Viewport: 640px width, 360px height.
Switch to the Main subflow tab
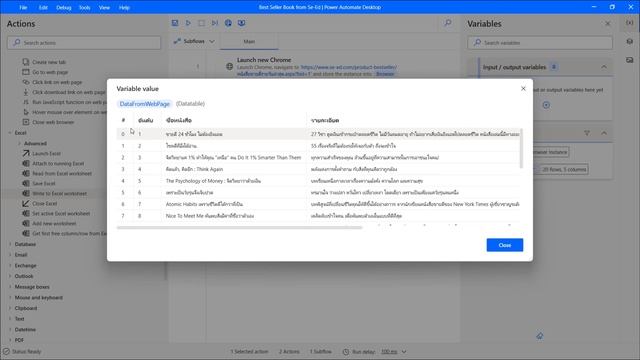coord(249,41)
